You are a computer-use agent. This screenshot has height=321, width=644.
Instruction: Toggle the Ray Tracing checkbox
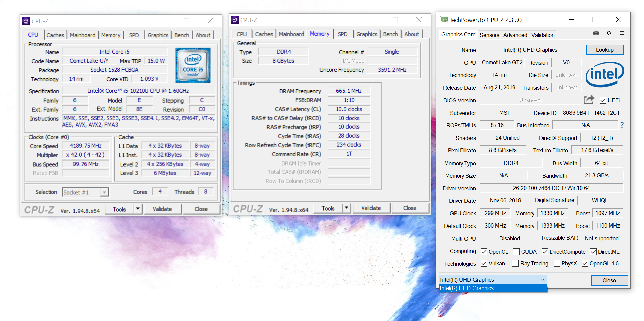pyautogui.click(x=515, y=263)
